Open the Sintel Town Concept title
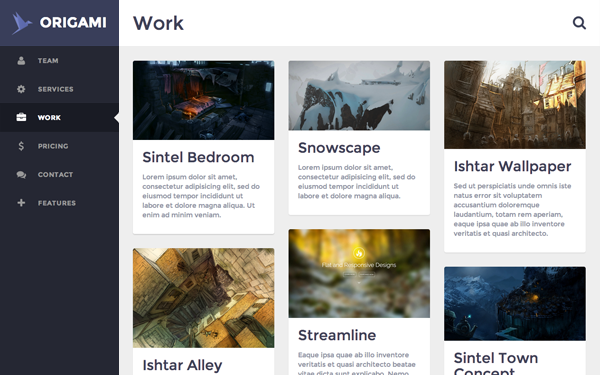Screen dimensions: 600x375 coord(496,364)
